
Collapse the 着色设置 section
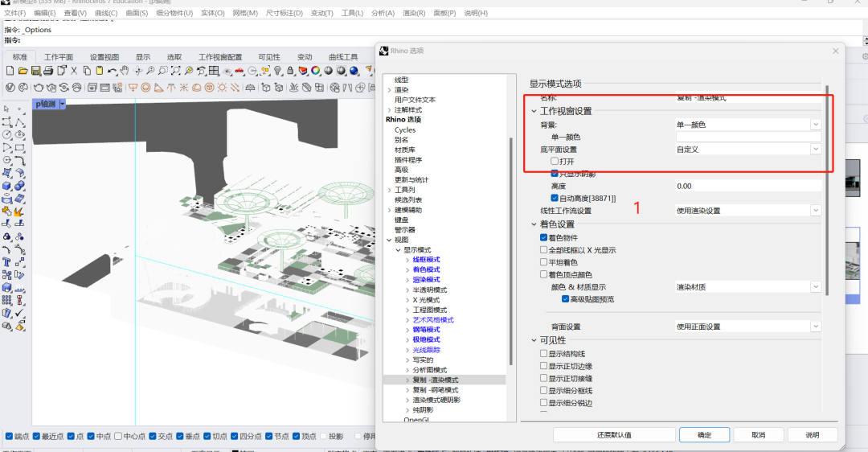(534, 224)
